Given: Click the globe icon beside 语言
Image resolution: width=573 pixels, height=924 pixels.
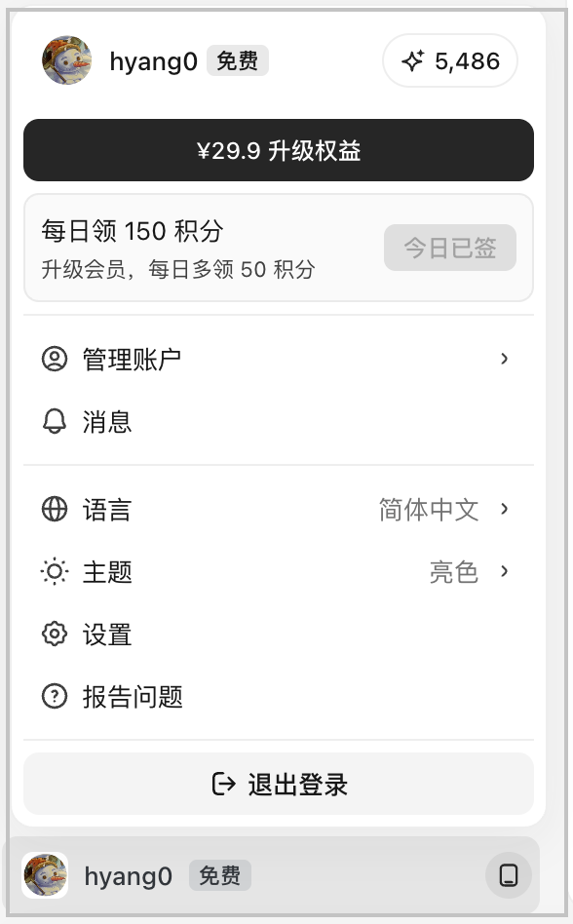Looking at the screenshot, I should tap(55, 509).
